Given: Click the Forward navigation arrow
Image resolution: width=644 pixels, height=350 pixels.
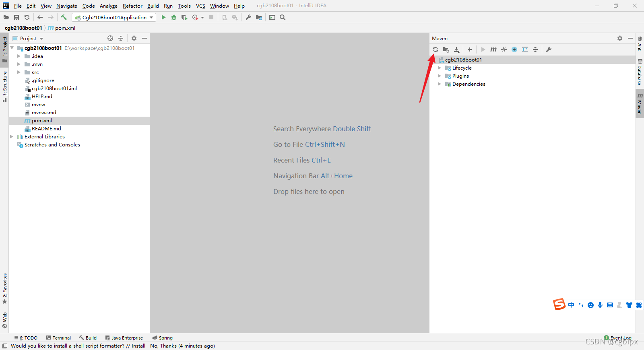Looking at the screenshot, I should [51, 17].
